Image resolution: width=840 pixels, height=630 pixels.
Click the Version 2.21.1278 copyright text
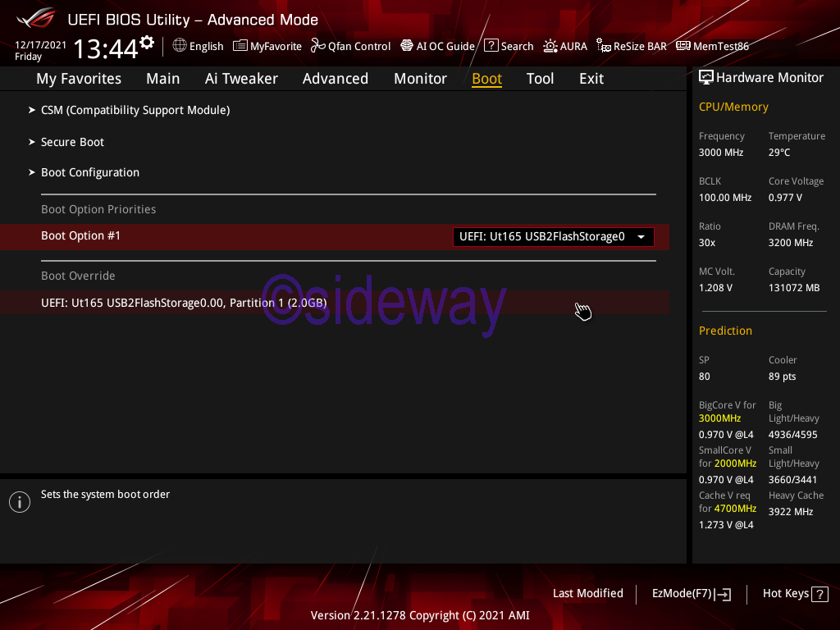[420, 615]
